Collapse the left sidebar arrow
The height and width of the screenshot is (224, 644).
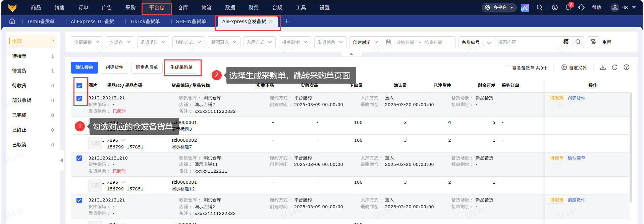(x=61, y=161)
